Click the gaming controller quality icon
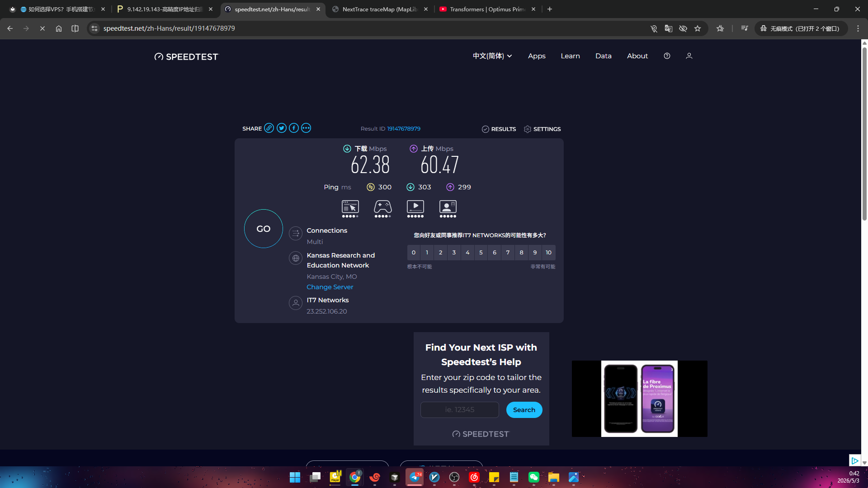Viewport: 868px width, 488px height. click(383, 207)
